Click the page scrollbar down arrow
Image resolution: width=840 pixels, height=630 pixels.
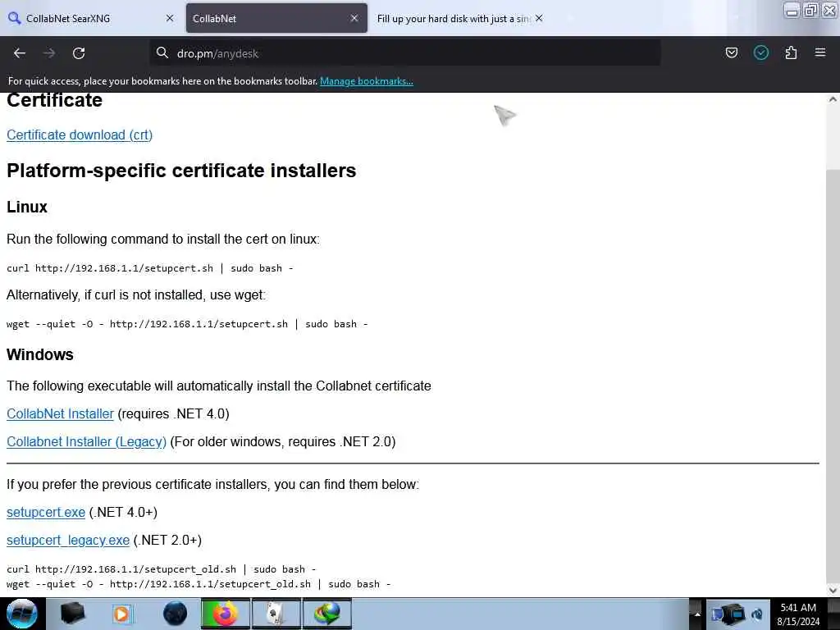point(833,591)
